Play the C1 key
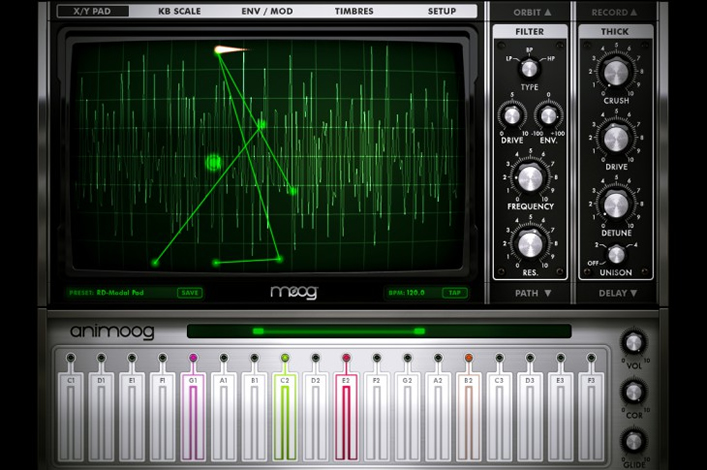 pos(71,417)
